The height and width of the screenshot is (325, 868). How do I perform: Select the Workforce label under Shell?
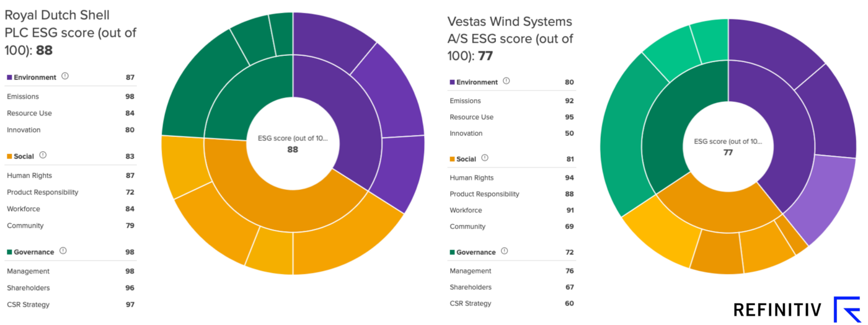(x=24, y=209)
